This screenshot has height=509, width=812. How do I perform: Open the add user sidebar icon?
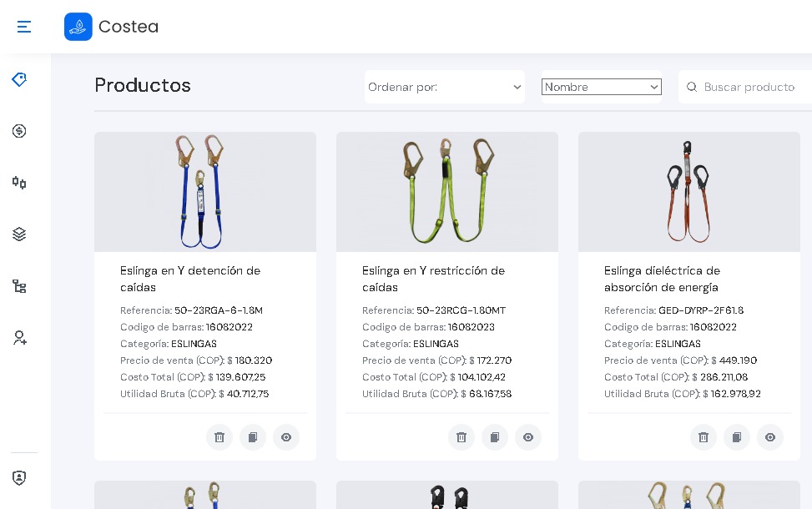[x=19, y=338]
